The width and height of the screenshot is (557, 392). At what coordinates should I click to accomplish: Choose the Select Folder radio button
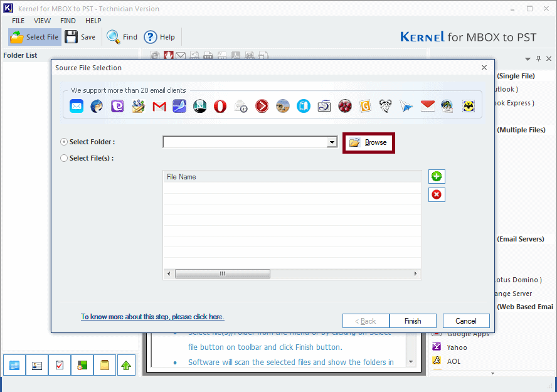tap(64, 142)
